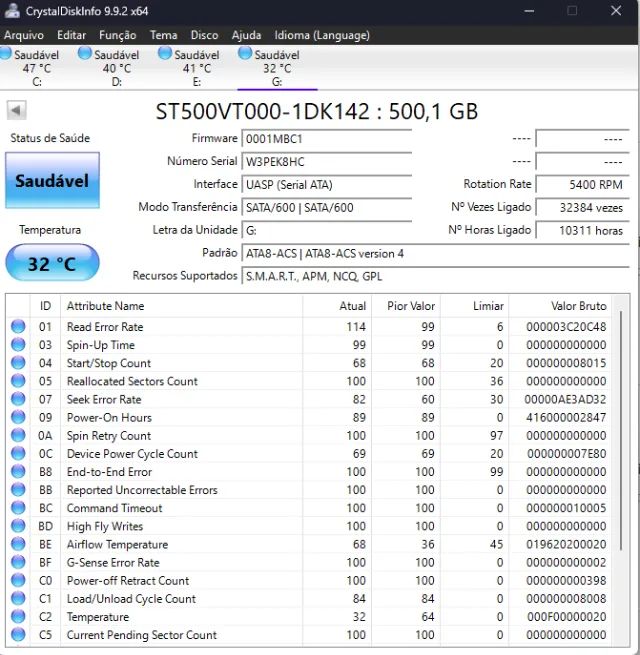Click the Limiar column header
The height and width of the screenshot is (655, 640).
click(x=475, y=306)
